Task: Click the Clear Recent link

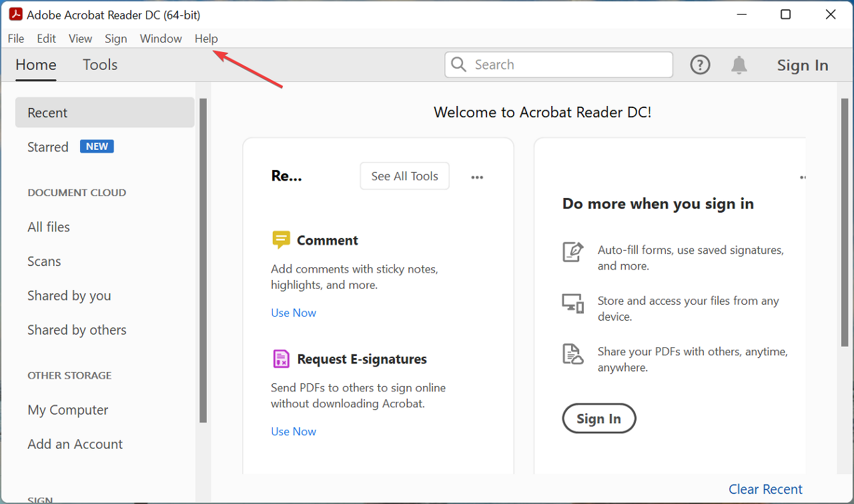Action: [x=765, y=489]
